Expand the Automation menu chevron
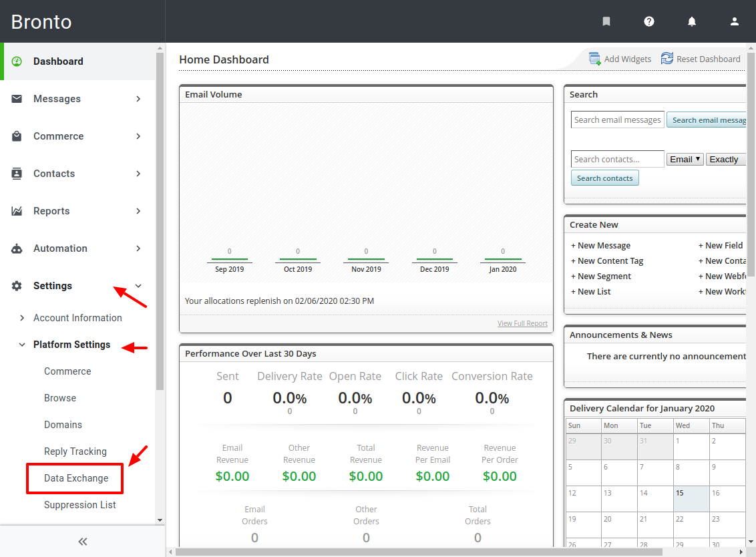The image size is (756, 557). coord(138,248)
